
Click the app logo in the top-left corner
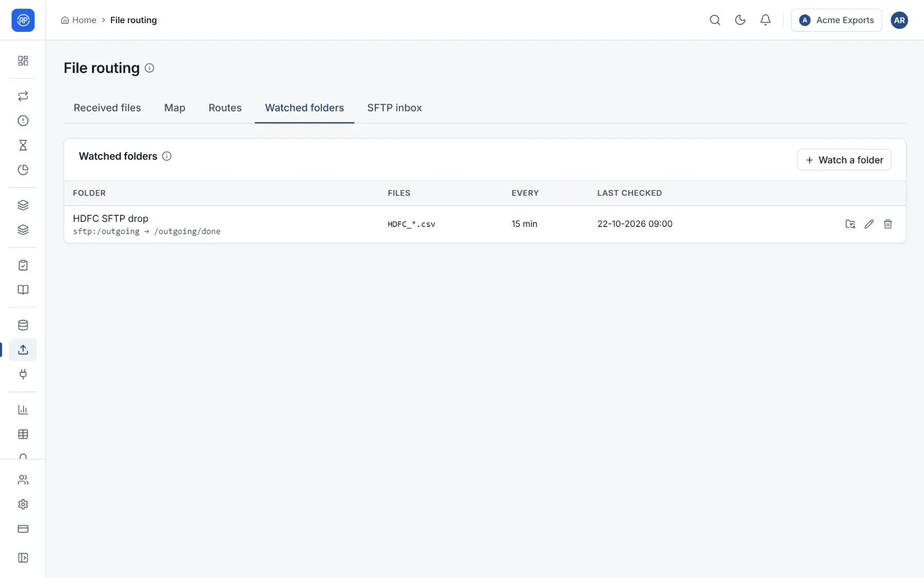[23, 20]
